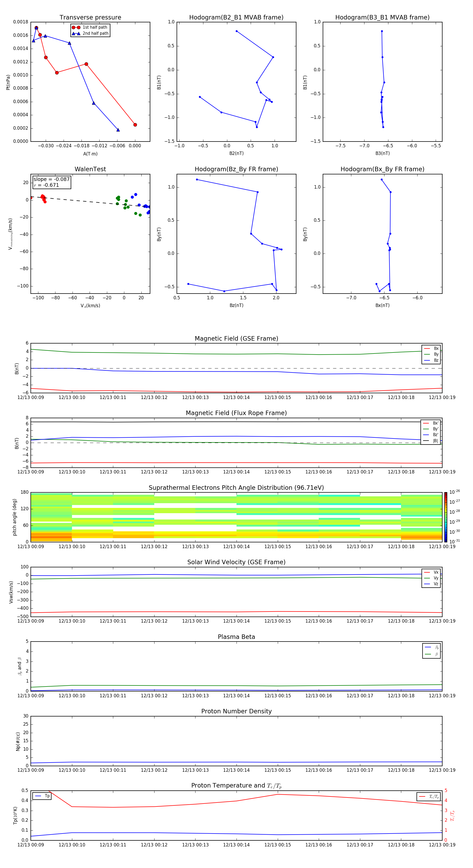Click the 'Proton Number Density' title
This screenshot has width=473, height=868.
[x=236, y=711]
